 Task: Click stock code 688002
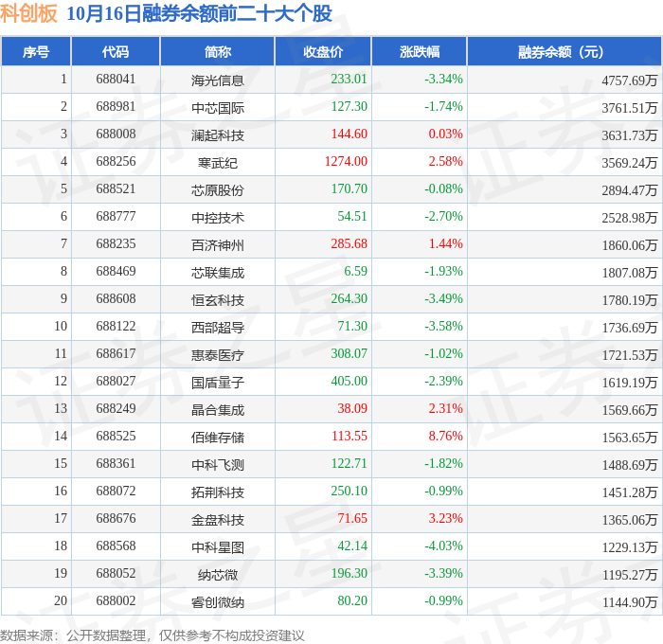(x=116, y=601)
